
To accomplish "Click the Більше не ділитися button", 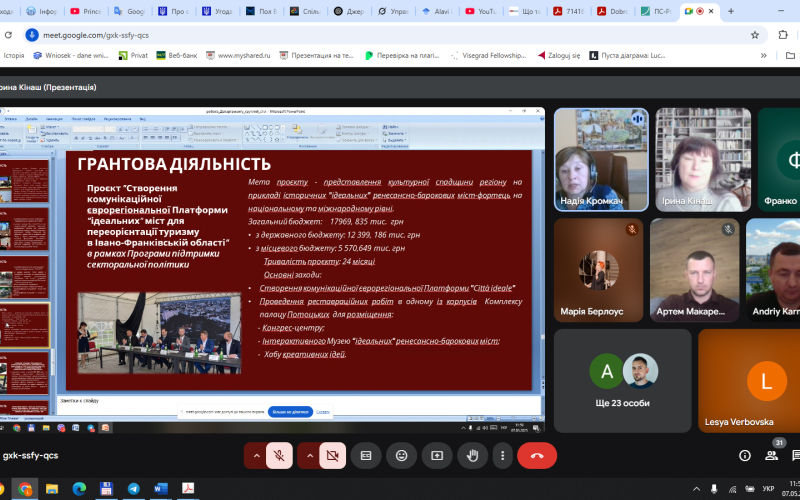I will point(290,412).
